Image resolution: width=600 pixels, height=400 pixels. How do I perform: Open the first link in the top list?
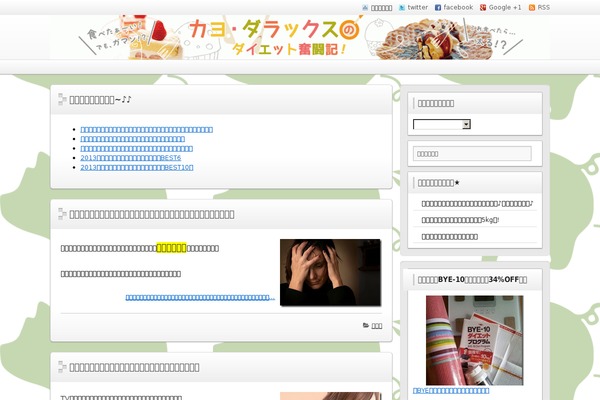tap(147, 129)
